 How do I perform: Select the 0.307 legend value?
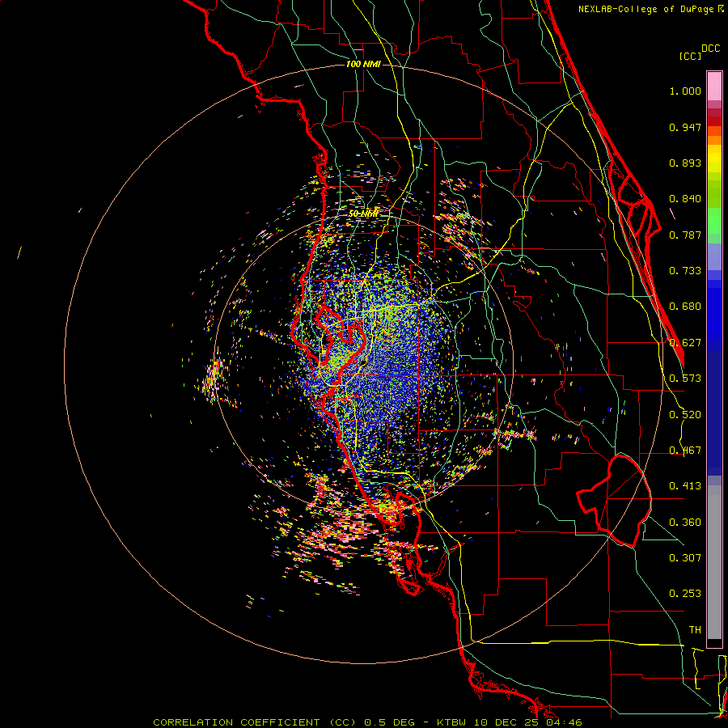(685, 557)
